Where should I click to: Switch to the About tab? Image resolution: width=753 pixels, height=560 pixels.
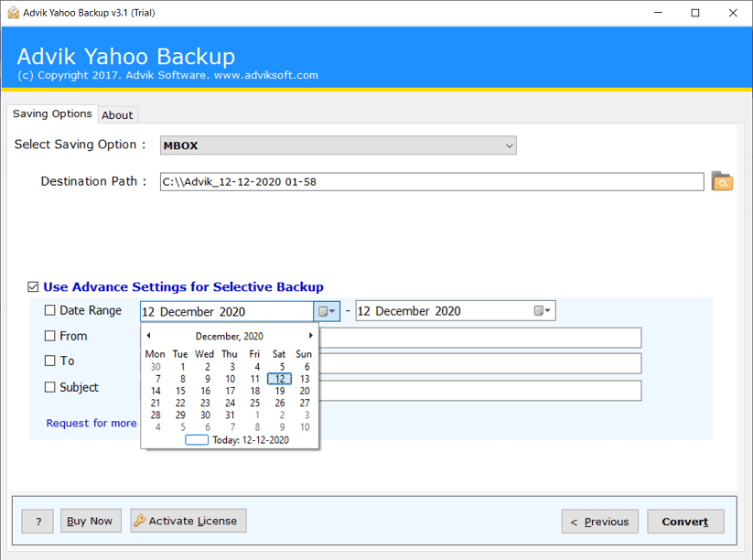[117, 115]
